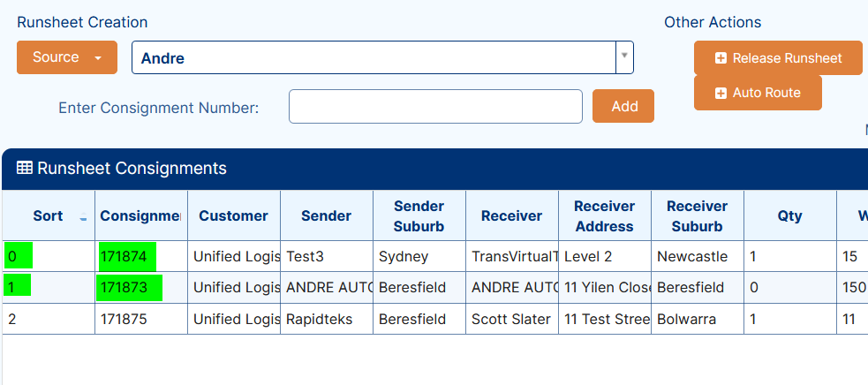Click the Scott Slater receiver cell
This screenshot has width=868, height=385.
[512, 319]
